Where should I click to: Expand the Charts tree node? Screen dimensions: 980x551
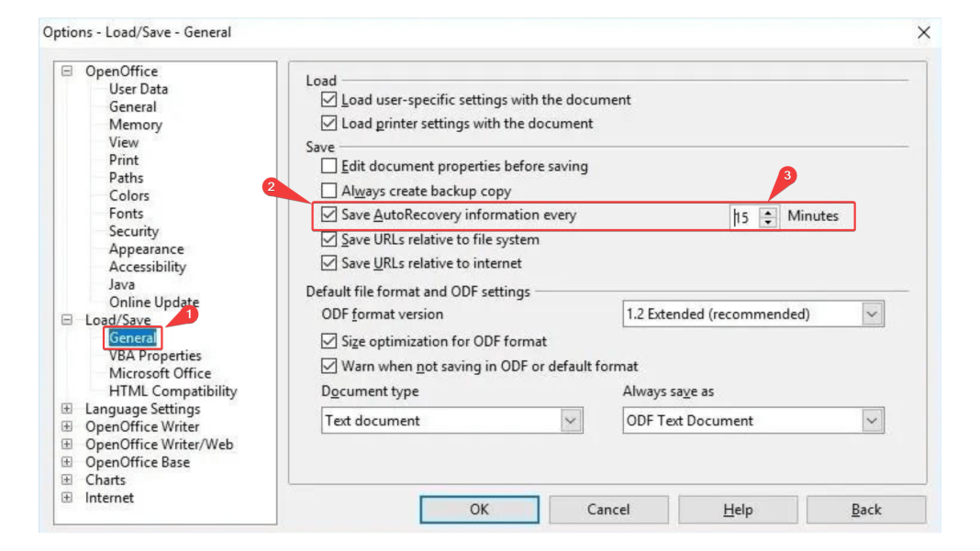click(x=67, y=479)
